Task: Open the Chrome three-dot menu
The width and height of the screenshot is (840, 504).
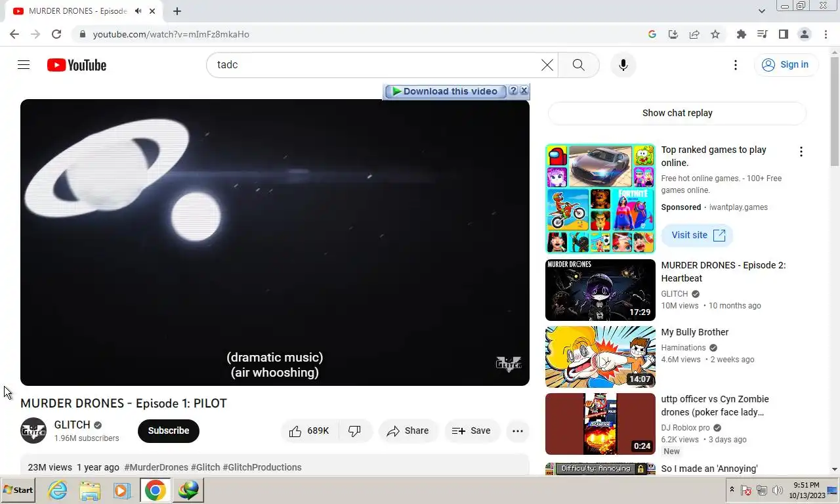Action: [826, 34]
